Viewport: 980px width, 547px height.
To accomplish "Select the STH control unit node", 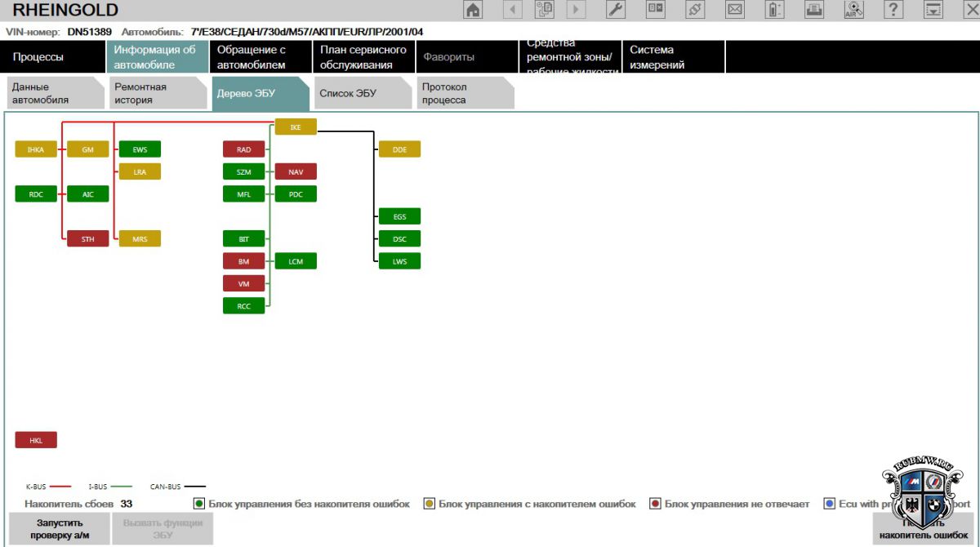I will pyautogui.click(x=88, y=238).
